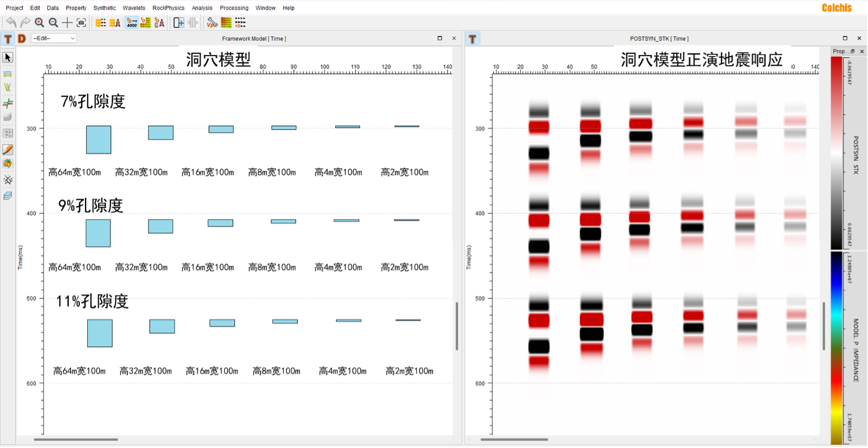The width and height of the screenshot is (868, 448).
Task: Close the POSTSYN_STK panel
Action: pos(860,39)
